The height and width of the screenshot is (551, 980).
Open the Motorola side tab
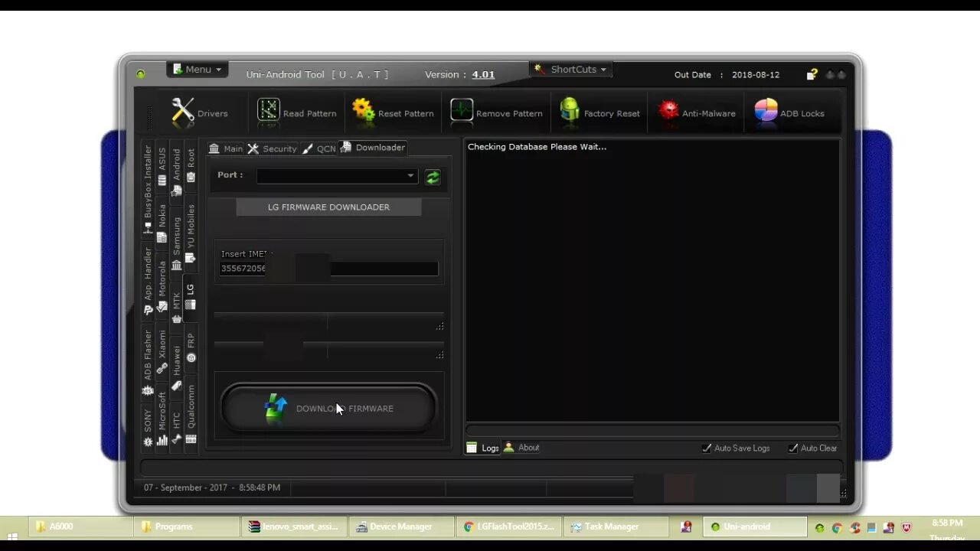click(x=162, y=285)
